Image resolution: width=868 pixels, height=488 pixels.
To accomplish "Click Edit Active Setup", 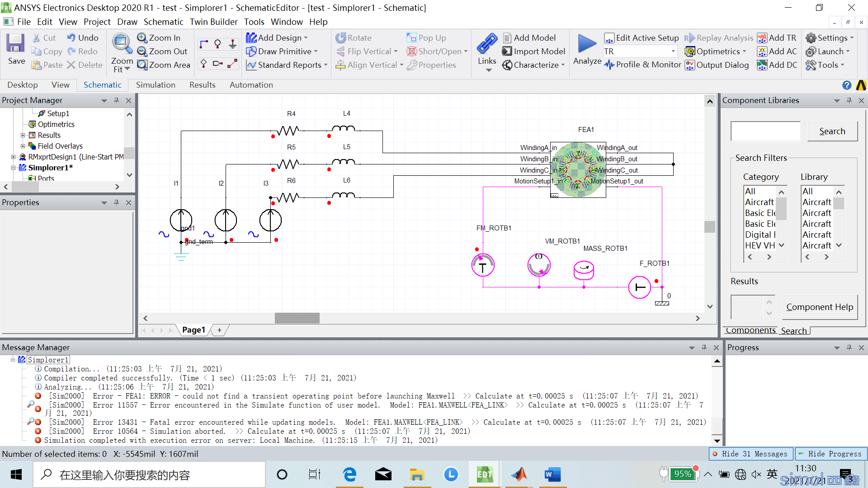I will [x=641, y=38].
